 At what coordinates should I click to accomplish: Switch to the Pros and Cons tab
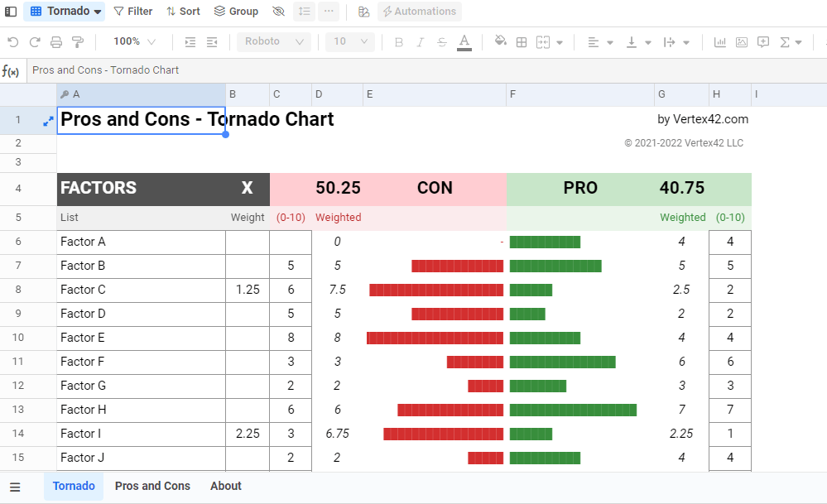pyautogui.click(x=152, y=486)
